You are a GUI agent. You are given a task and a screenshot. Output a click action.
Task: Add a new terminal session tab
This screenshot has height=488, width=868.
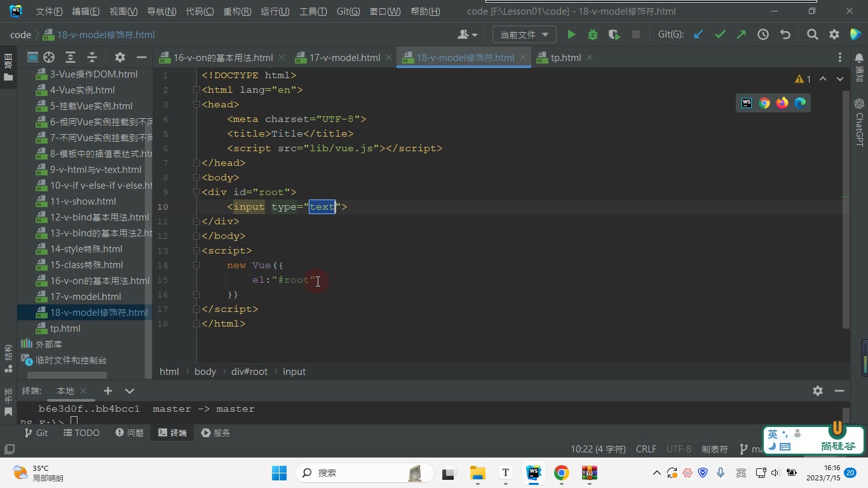click(108, 391)
